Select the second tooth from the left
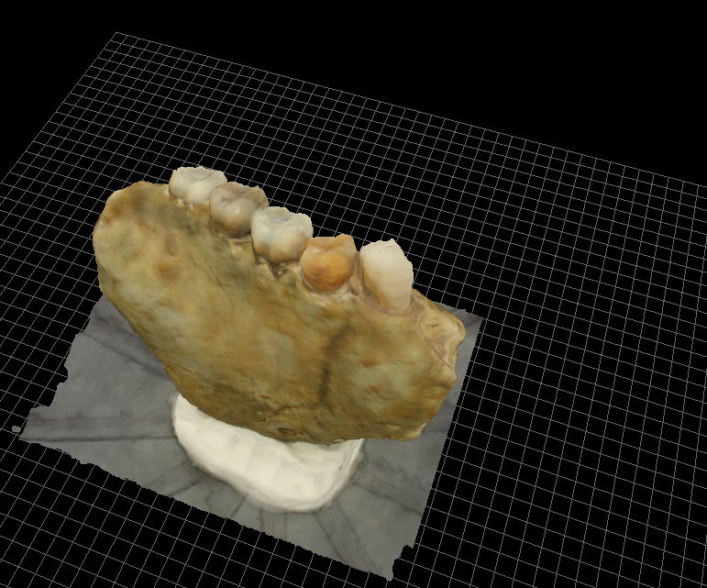This screenshot has width=707, height=588. 234,204
